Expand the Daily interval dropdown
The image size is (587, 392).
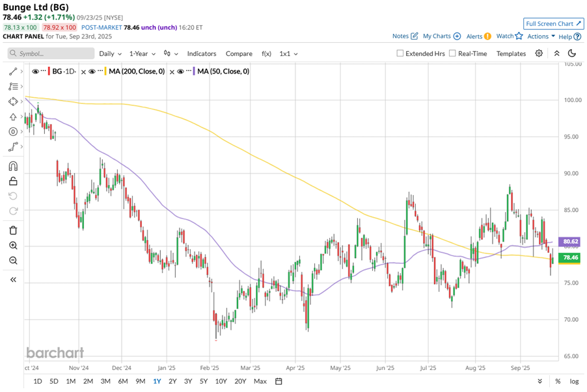tap(109, 54)
